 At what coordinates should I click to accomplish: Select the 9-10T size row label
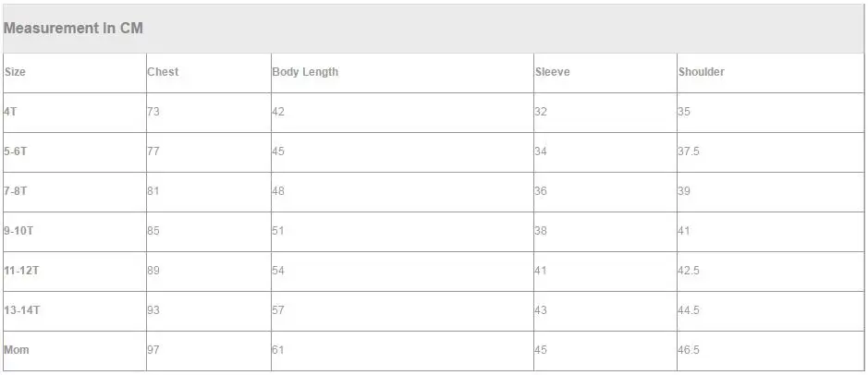coord(18,231)
